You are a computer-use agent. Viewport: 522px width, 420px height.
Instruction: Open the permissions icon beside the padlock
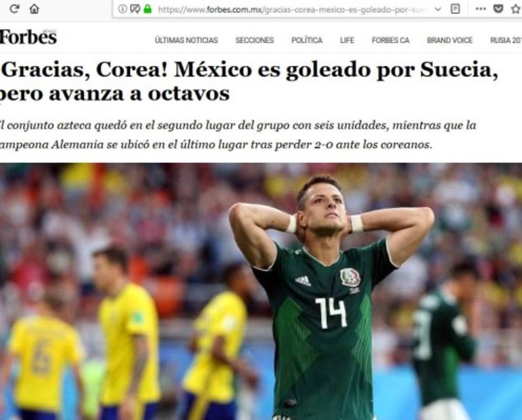pyautogui.click(x=135, y=9)
